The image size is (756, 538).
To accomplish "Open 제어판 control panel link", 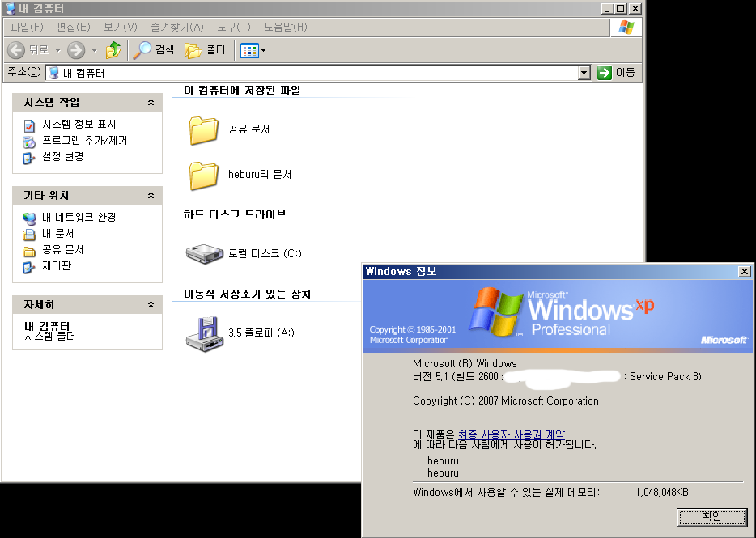I will 57,266.
